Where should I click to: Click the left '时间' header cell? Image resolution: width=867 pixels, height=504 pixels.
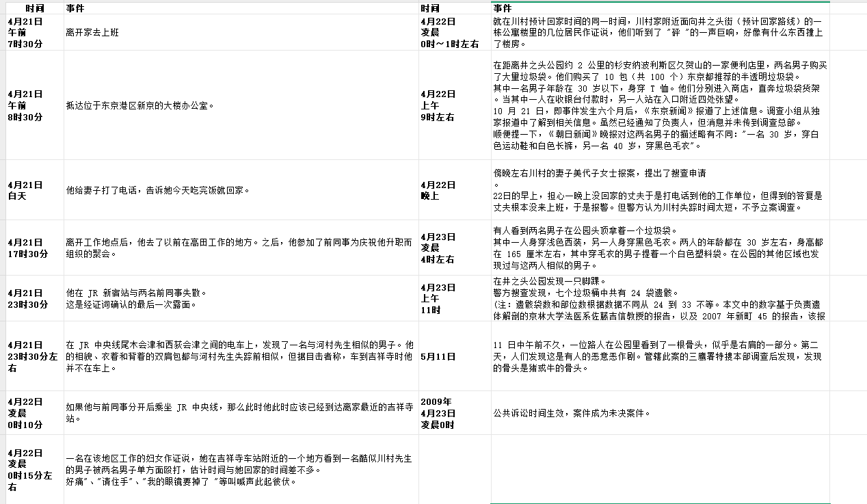pos(34,8)
